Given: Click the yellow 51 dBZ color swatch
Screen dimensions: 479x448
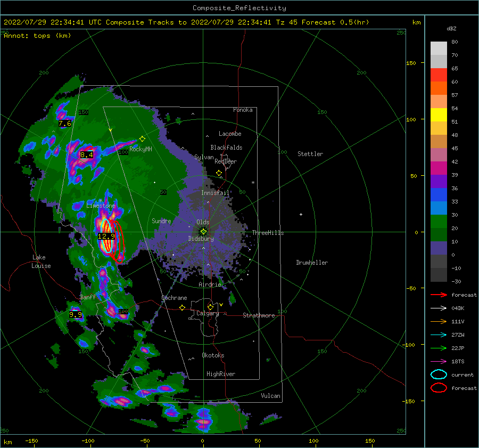Looking at the screenshot, I should pyautogui.click(x=439, y=115).
